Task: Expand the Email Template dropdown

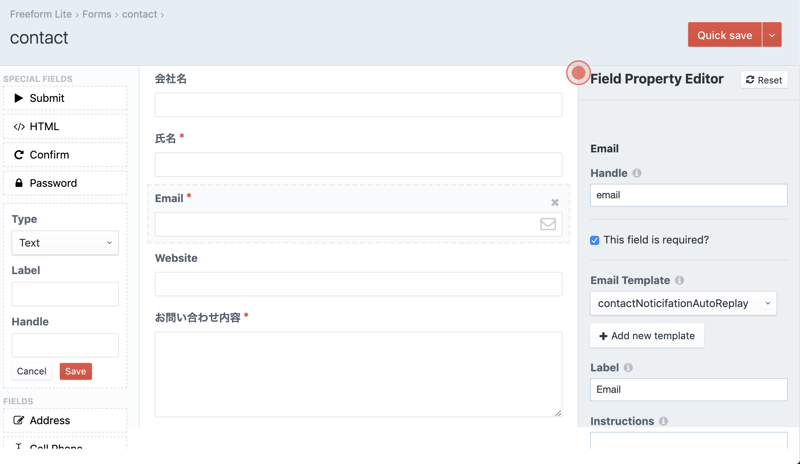Action: tap(683, 303)
